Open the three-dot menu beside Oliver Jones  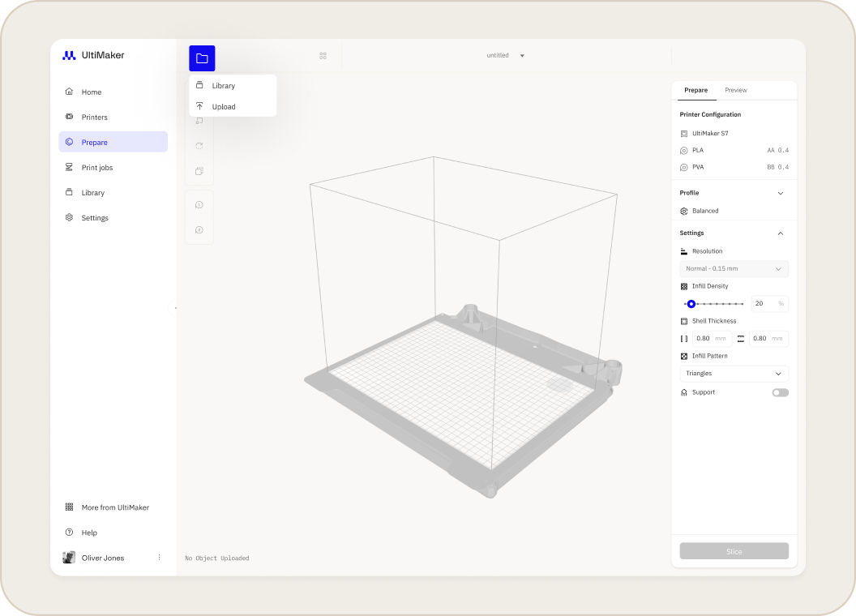pyautogui.click(x=160, y=558)
